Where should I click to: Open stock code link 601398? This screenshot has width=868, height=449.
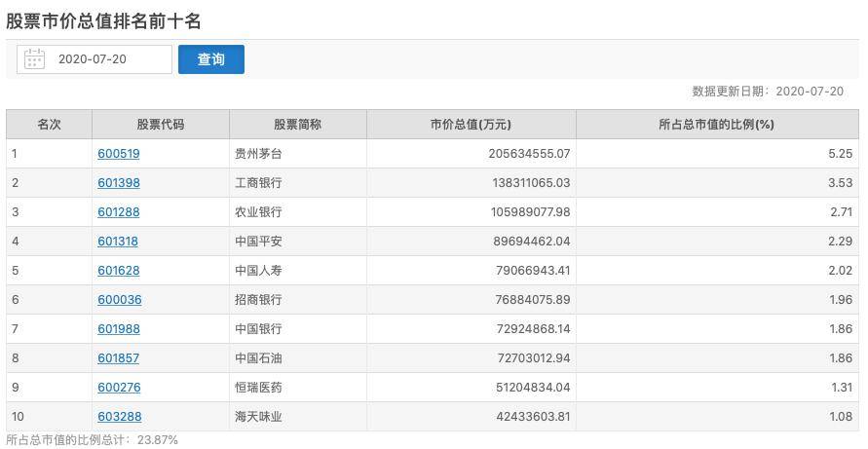click(x=119, y=183)
